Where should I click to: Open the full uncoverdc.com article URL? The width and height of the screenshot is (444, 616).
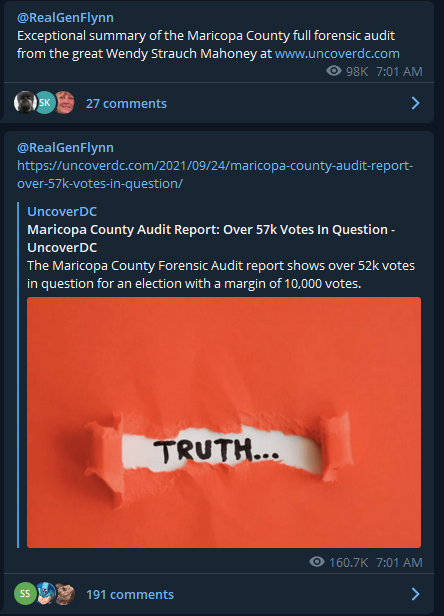click(215, 174)
